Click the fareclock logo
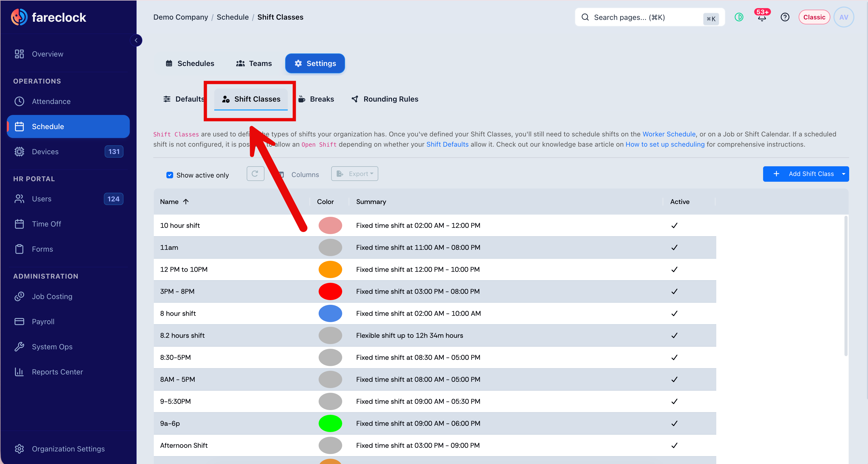The height and width of the screenshot is (464, 868). [x=48, y=17]
